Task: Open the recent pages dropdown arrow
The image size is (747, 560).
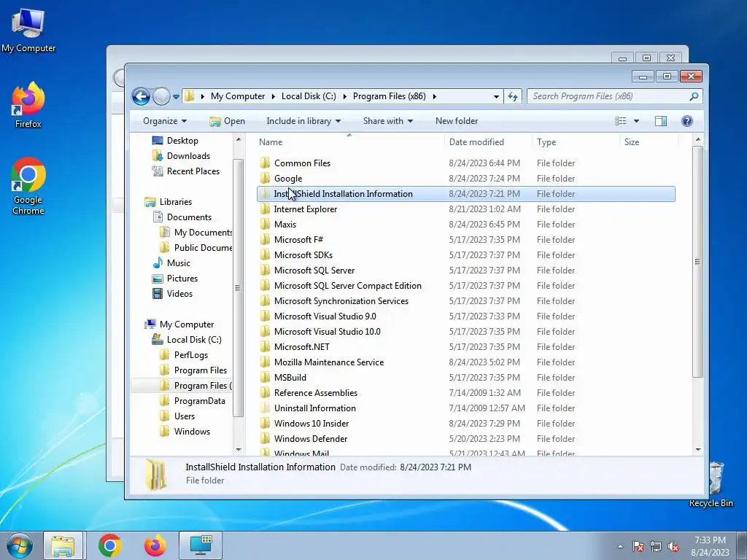Action: 176,97
